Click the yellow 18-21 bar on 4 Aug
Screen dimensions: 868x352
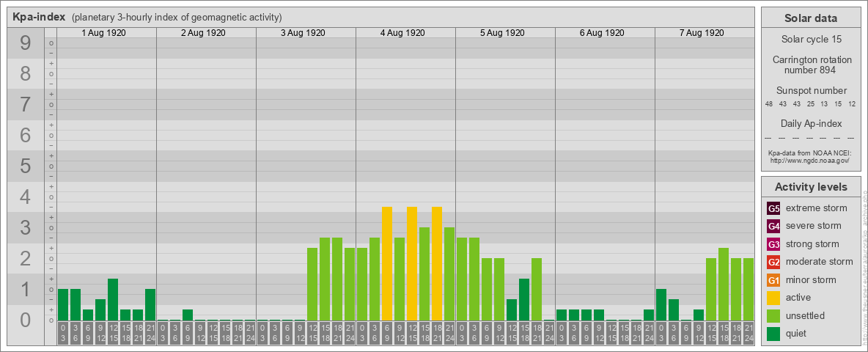pos(437,263)
